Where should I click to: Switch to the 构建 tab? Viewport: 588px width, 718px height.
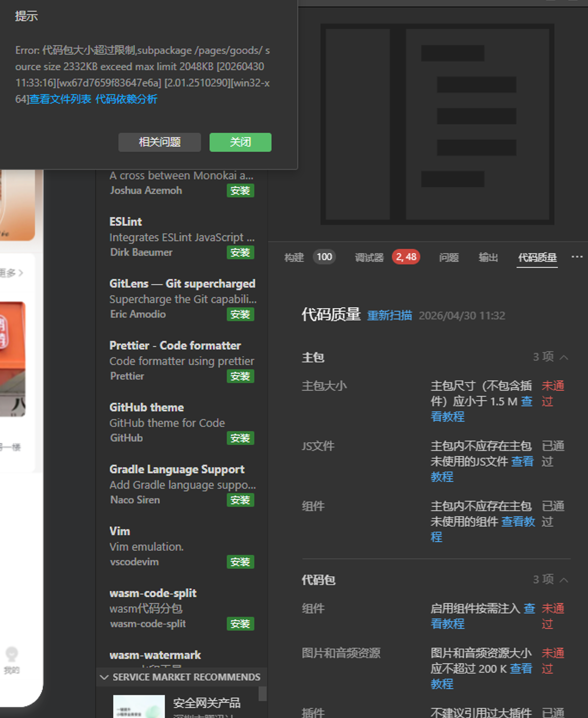tap(294, 257)
